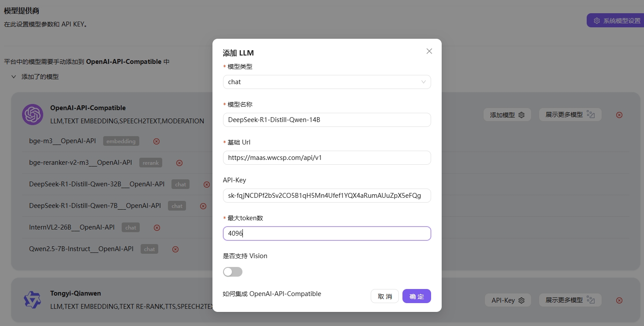The height and width of the screenshot is (326, 644).
Task: Remove Qwen2.5-7B-Instruct model red icon
Action: [175, 249]
